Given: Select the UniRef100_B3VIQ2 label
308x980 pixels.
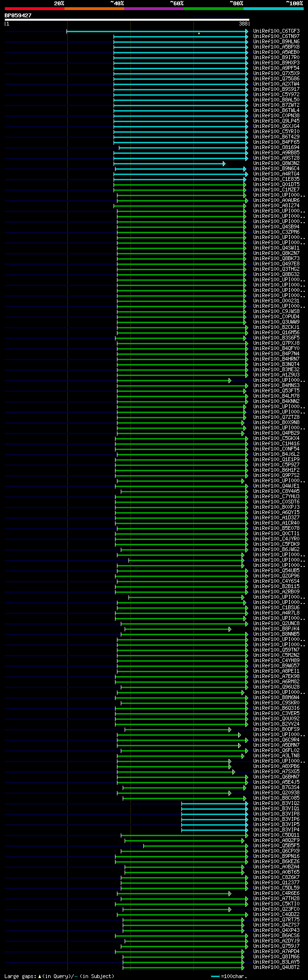Looking at the screenshot, I should click(276, 804).
